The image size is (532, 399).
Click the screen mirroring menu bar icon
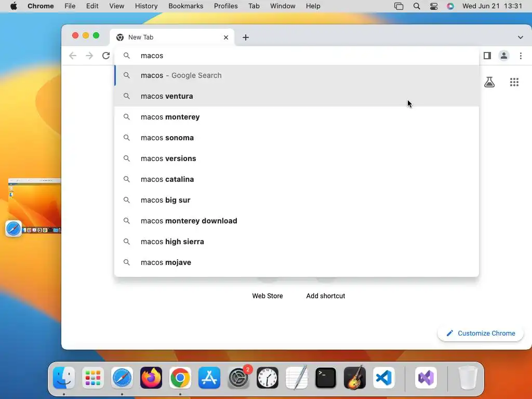tap(398, 6)
